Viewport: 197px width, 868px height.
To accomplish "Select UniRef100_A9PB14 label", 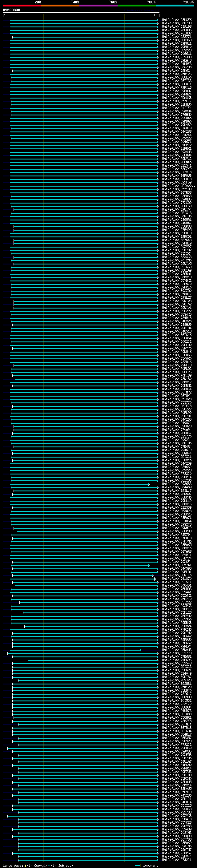I will pyautogui.click(x=177, y=768).
